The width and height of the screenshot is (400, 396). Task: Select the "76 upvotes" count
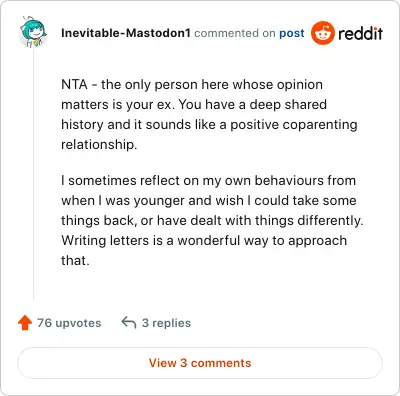[x=69, y=323]
